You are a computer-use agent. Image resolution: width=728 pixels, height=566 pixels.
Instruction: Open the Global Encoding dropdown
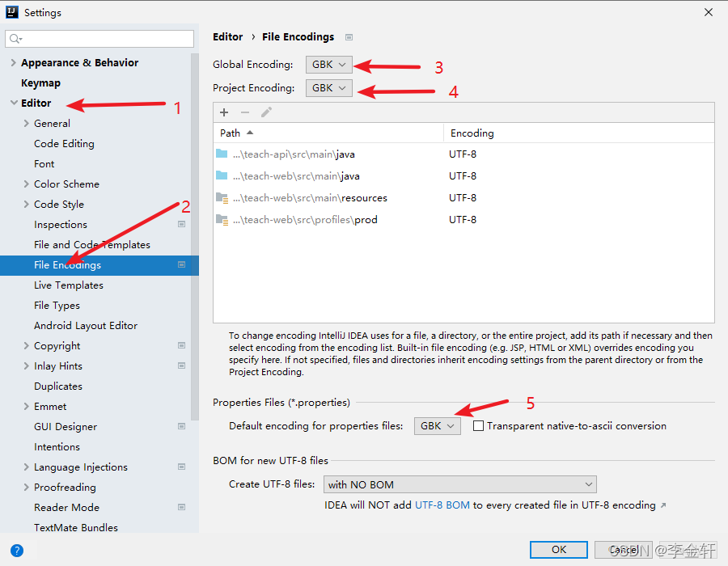pos(328,65)
